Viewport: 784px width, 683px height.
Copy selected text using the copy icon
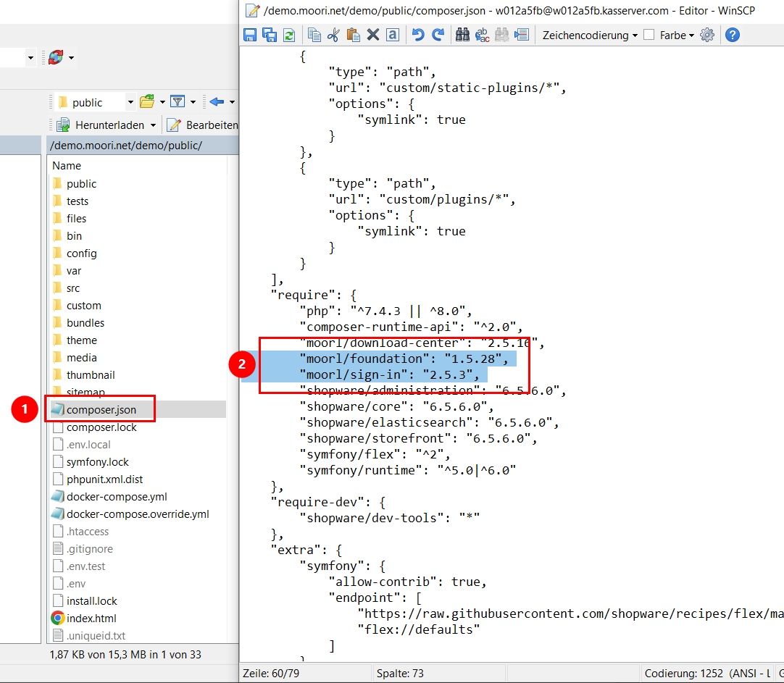click(314, 35)
